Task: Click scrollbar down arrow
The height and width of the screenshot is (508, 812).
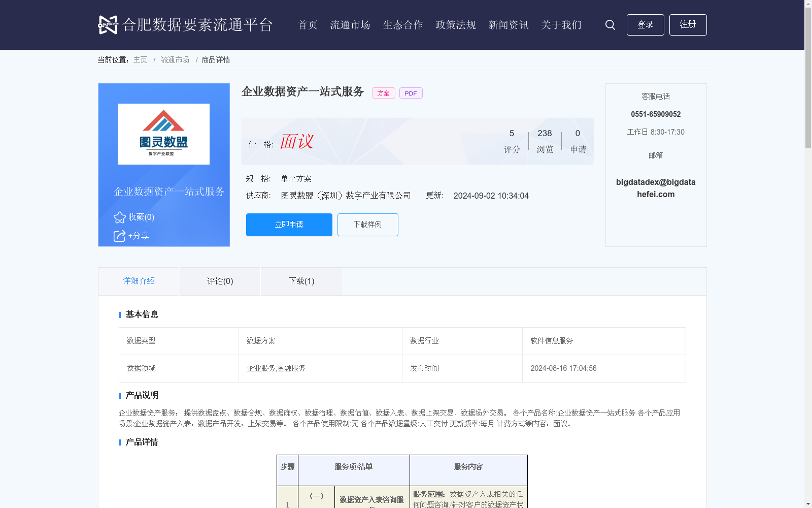Action: tap(808, 504)
